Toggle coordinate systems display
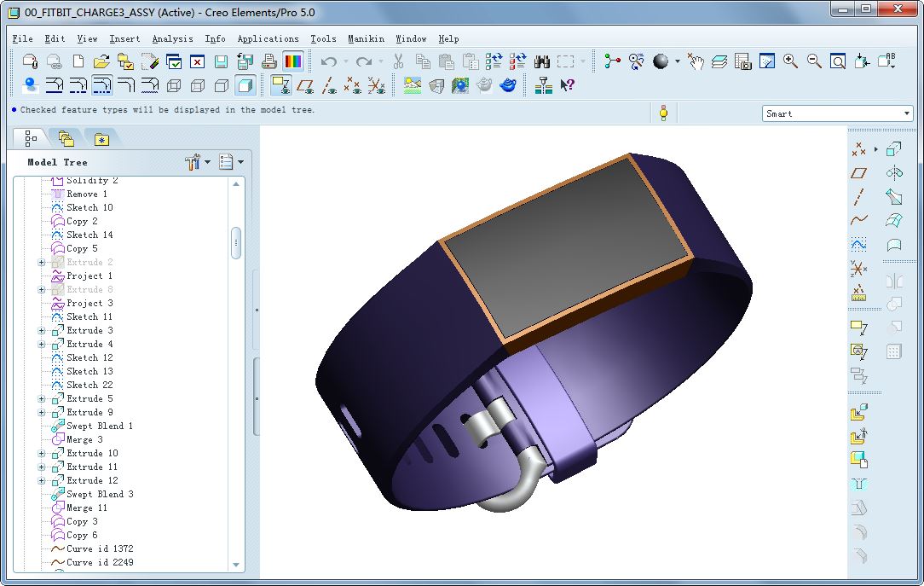The width and height of the screenshot is (924, 586). pyautogui.click(x=376, y=85)
